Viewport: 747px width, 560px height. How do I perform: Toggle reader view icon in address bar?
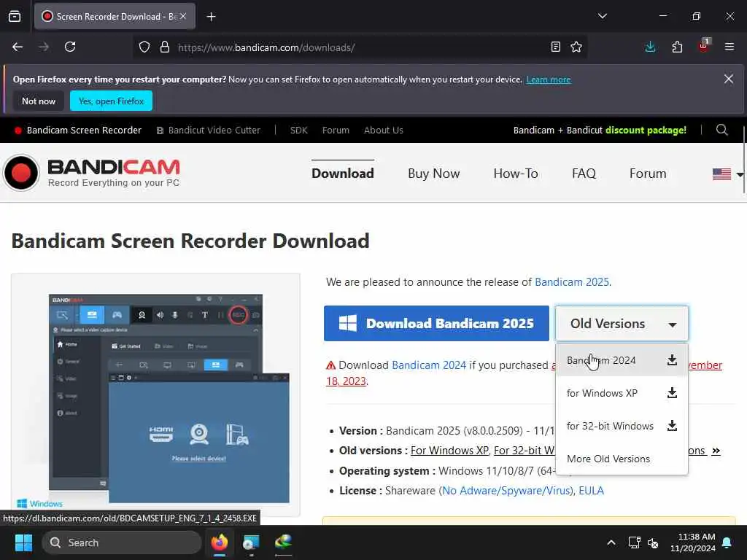coord(555,47)
